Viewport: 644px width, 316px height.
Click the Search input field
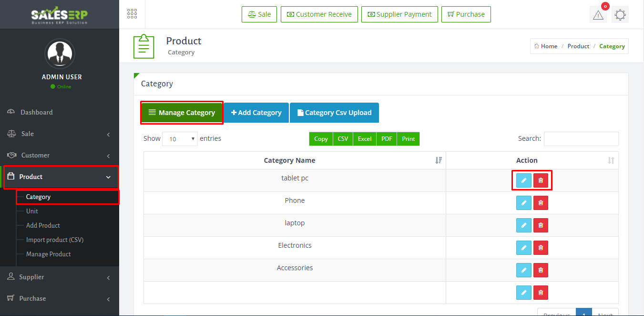(581, 139)
